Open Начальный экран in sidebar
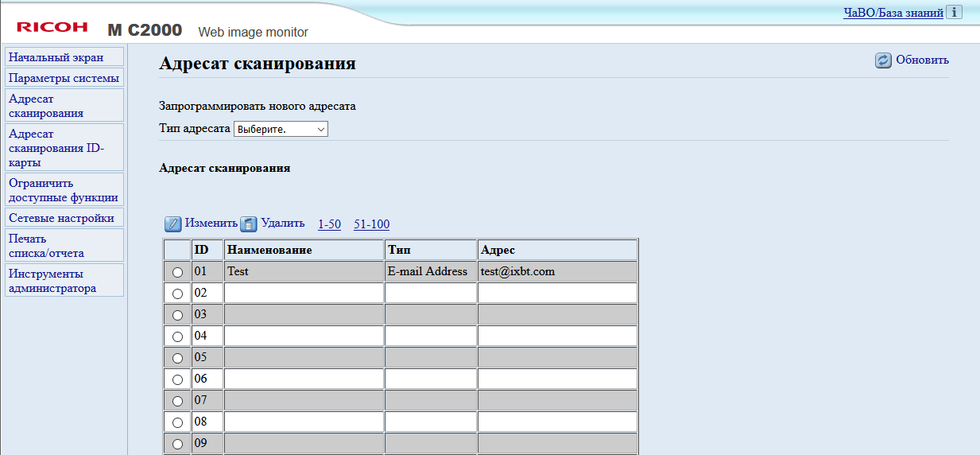Screen dimensions: 980x455 pyautogui.click(x=64, y=57)
